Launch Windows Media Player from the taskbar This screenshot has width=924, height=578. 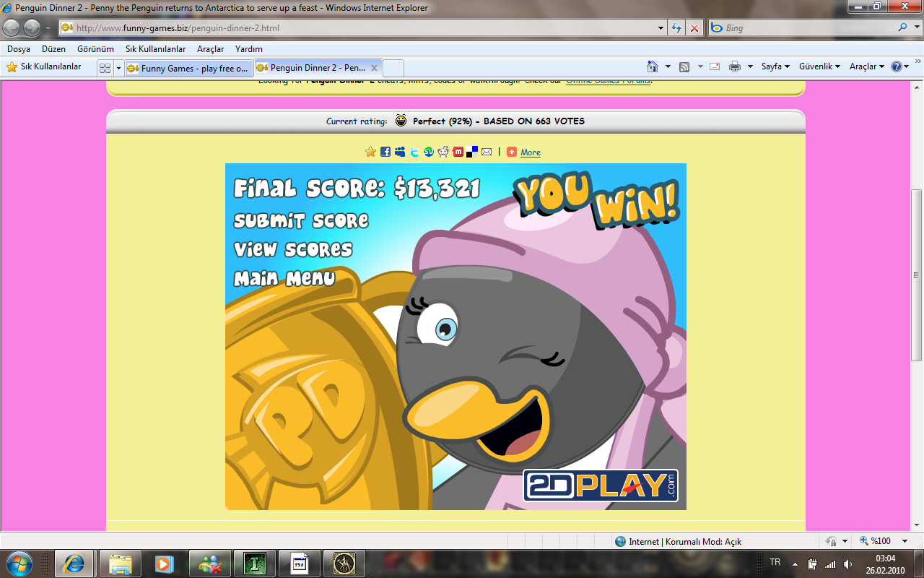(165, 563)
